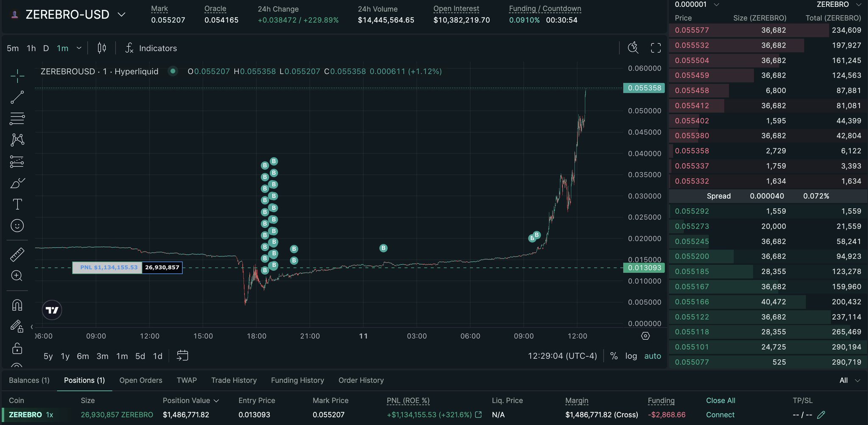Open the emoji icons tool
Screen dimensions: 868x425
tap(17, 226)
